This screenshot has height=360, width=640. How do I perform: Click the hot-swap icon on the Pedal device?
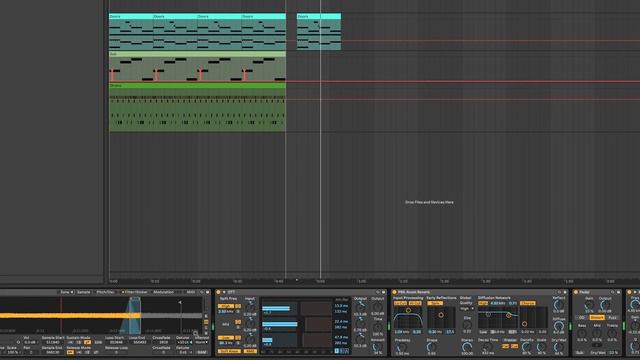(x=613, y=292)
